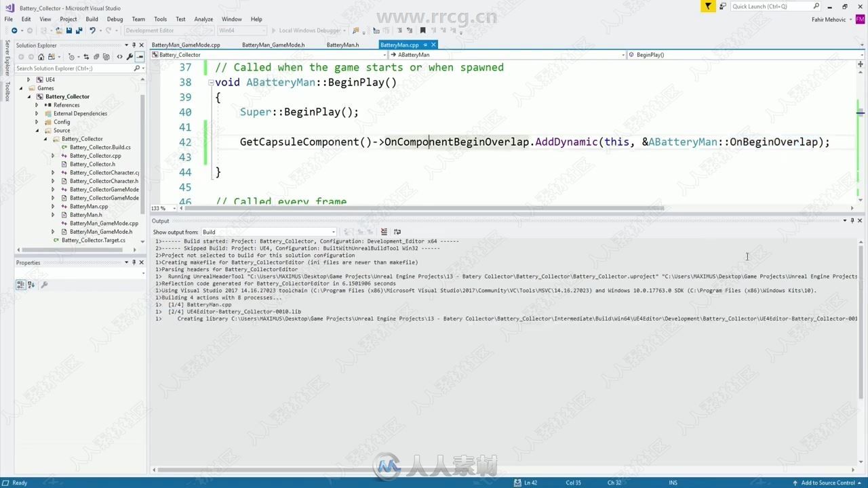Open the Battery_Collector project scope dropdown

click(x=269, y=55)
